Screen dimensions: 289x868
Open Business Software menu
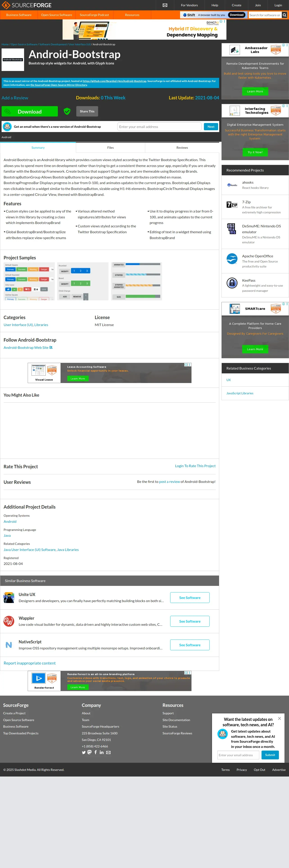(x=19, y=15)
